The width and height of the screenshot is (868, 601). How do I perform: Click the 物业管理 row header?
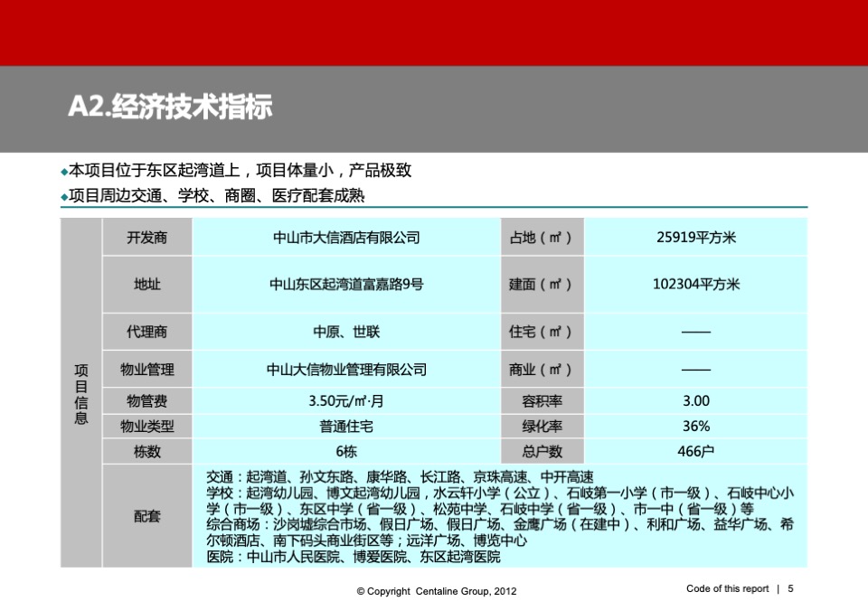point(147,369)
